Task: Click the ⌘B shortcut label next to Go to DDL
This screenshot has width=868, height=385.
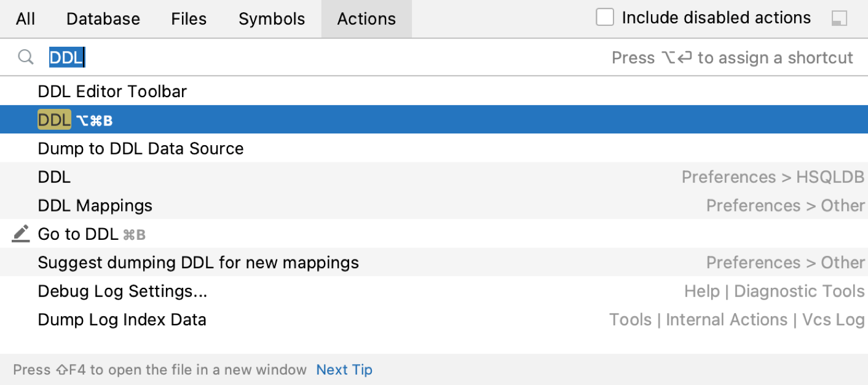Action: (136, 234)
